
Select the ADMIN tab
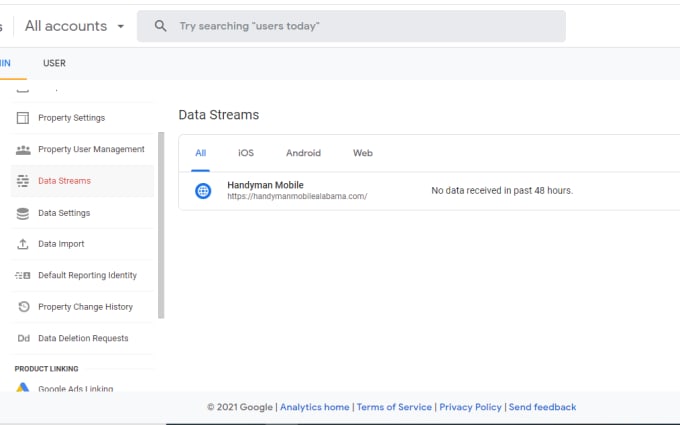pos(5,63)
